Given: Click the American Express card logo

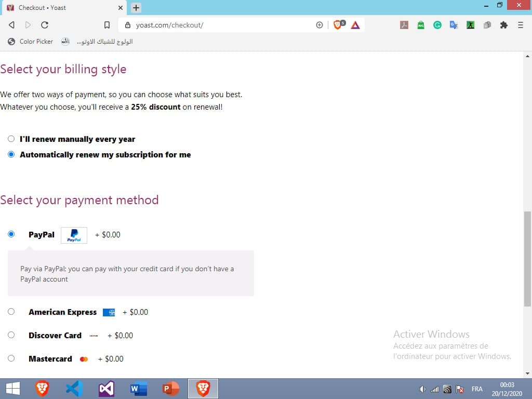Looking at the screenshot, I should coord(109,312).
